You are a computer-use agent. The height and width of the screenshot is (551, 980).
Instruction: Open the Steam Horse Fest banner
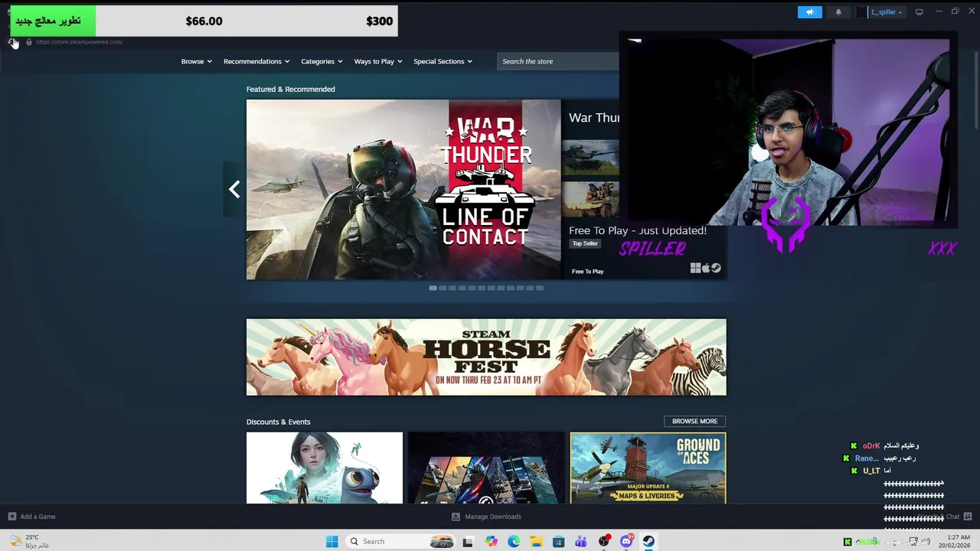pos(486,357)
